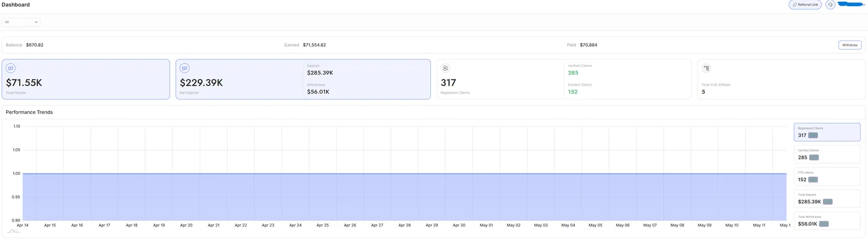
Task: Click the $229.39K Net Deposit value
Action: click(x=201, y=82)
